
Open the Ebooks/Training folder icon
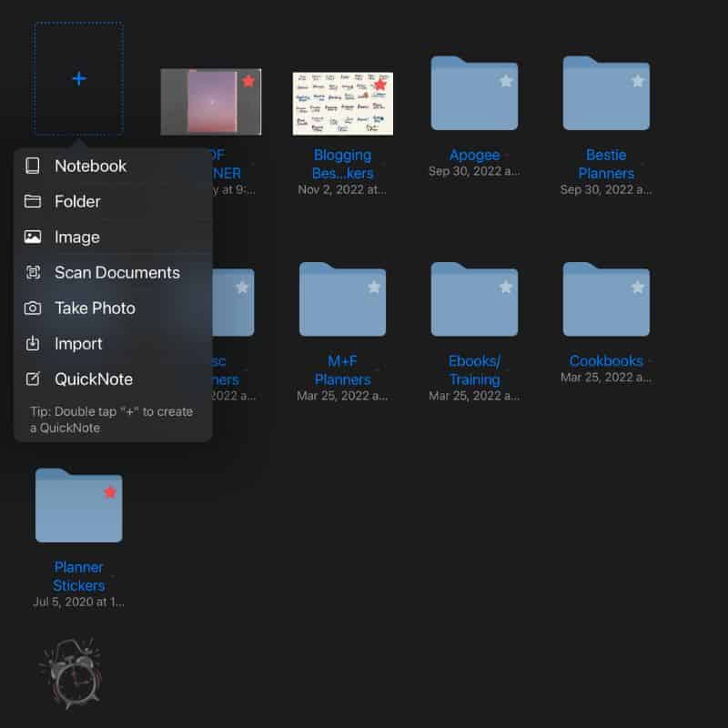click(474, 299)
